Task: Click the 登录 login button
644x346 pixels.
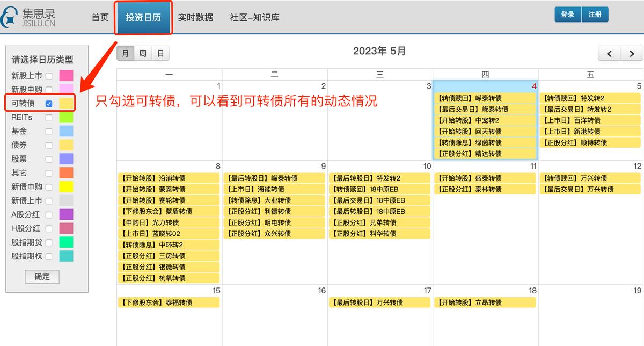Action: (x=568, y=15)
